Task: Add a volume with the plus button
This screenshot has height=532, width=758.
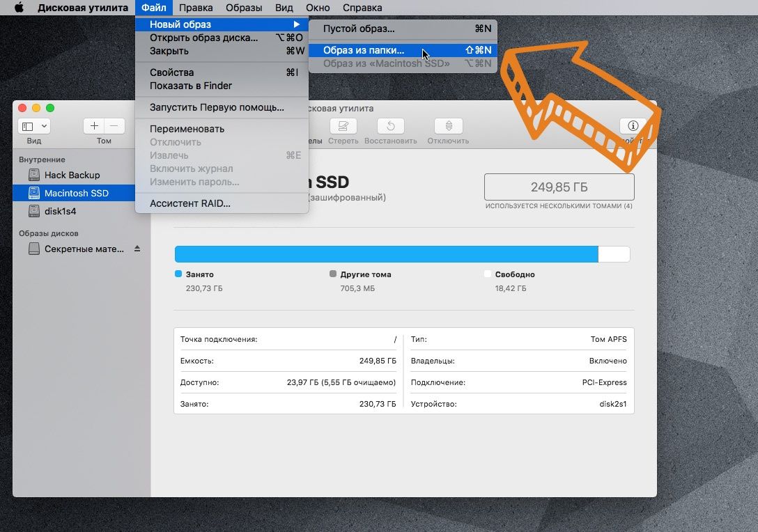Action: coord(94,126)
